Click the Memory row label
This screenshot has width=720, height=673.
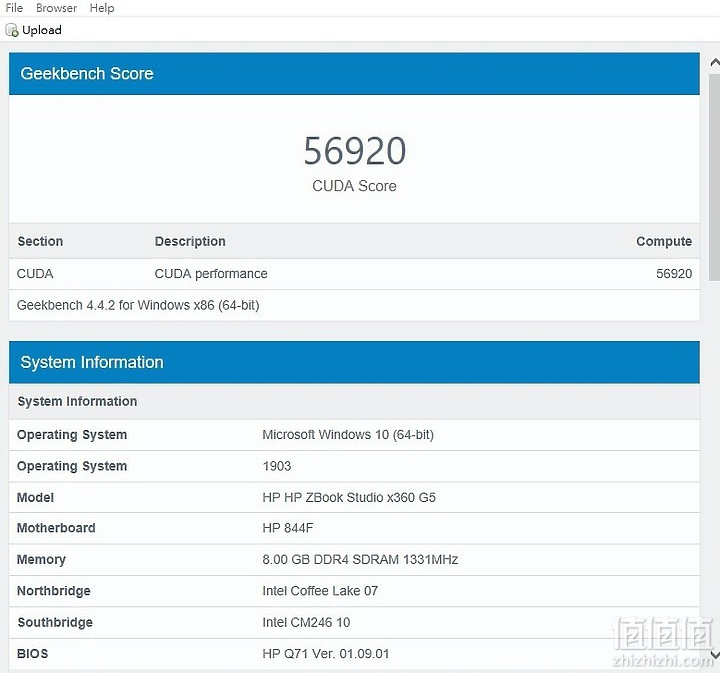tap(41, 560)
